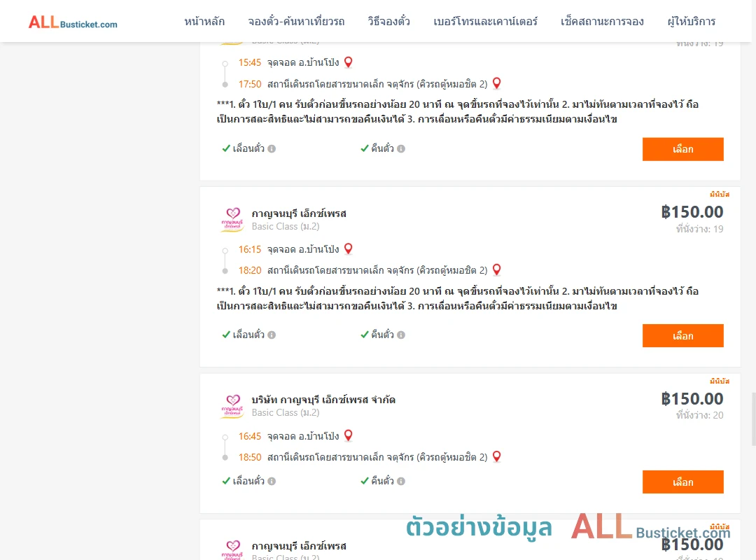The width and height of the screenshot is (756, 560).
Task: Open เช็คสถานะการจอง menu item
Action: tap(602, 22)
